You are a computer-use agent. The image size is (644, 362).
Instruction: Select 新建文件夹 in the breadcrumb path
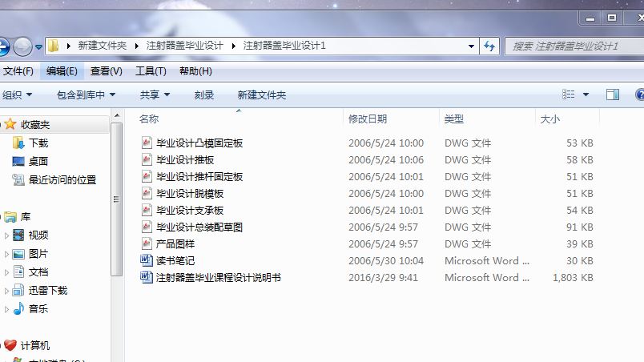coord(103,46)
